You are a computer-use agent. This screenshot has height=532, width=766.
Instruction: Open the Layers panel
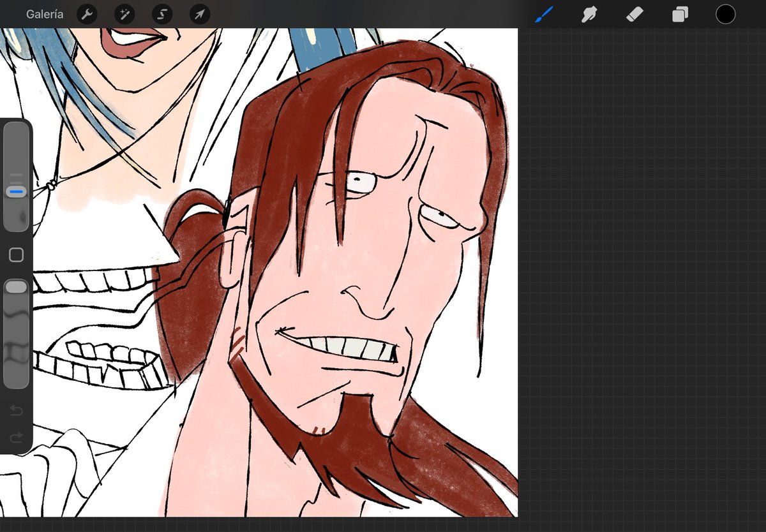pos(680,14)
